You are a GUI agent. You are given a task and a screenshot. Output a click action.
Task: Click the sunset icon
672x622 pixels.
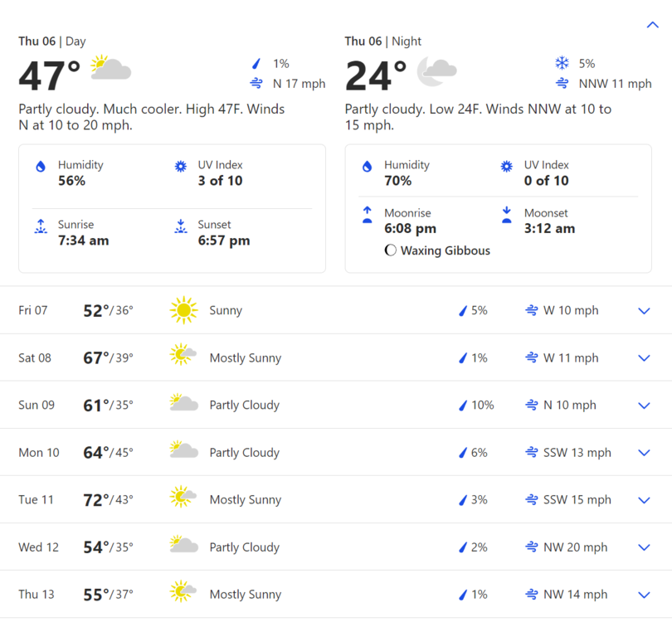click(x=181, y=226)
